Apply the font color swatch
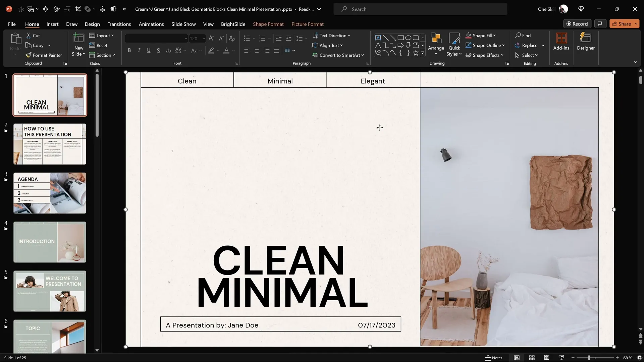This screenshot has width=644, height=362. 226,51
